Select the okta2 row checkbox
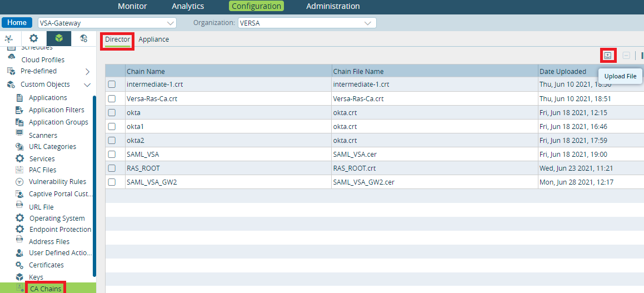 (112, 141)
